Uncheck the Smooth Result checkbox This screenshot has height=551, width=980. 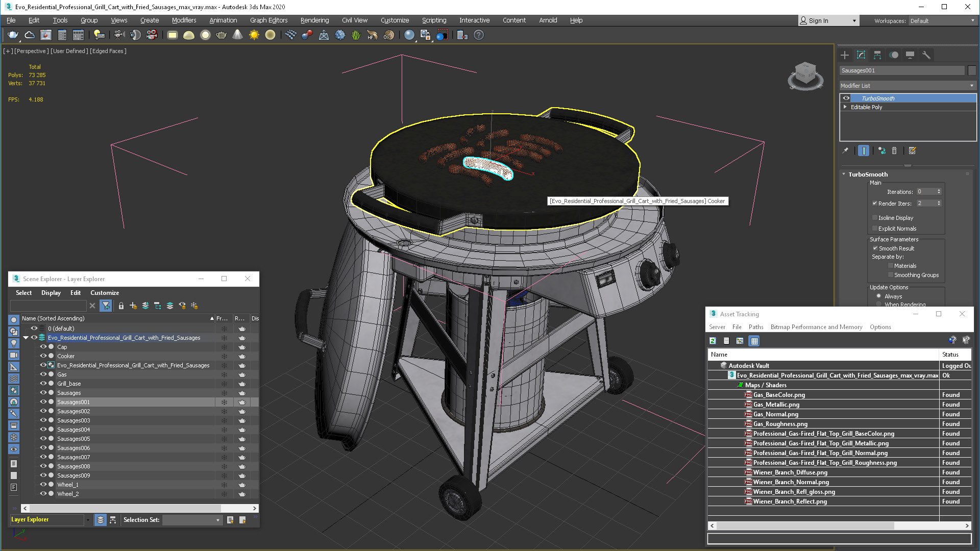(x=875, y=248)
